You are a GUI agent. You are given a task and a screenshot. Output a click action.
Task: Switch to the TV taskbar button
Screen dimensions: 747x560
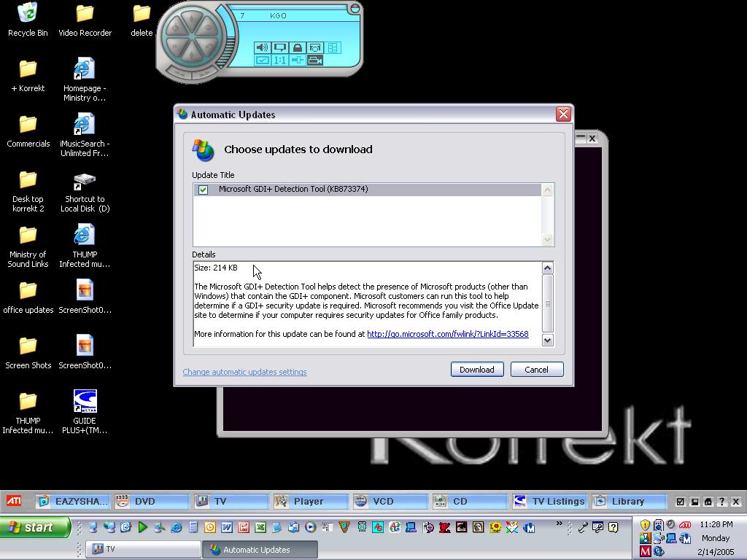click(x=144, y=549)
